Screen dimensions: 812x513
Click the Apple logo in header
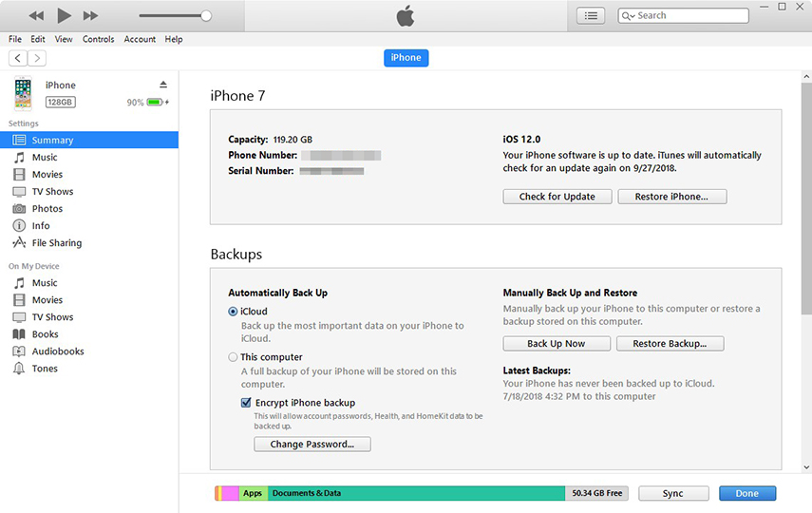406,15
